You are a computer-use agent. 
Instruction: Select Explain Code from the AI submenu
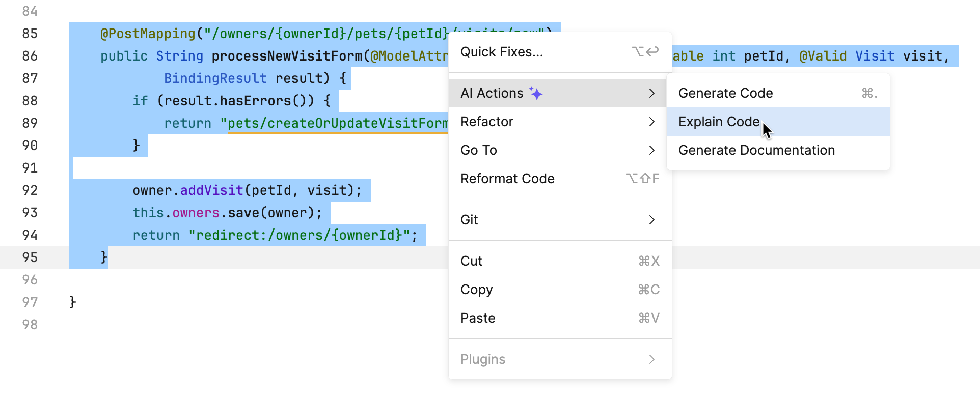(719, 122)
